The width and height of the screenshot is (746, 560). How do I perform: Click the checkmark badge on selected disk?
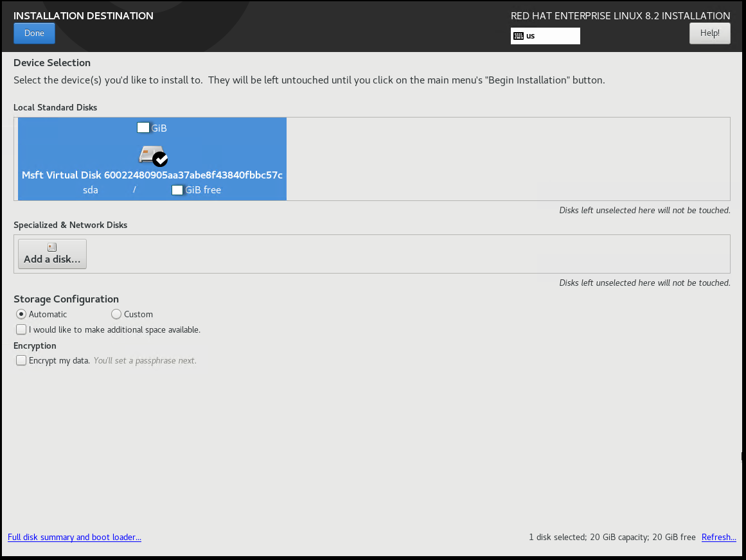coord(161,159)
